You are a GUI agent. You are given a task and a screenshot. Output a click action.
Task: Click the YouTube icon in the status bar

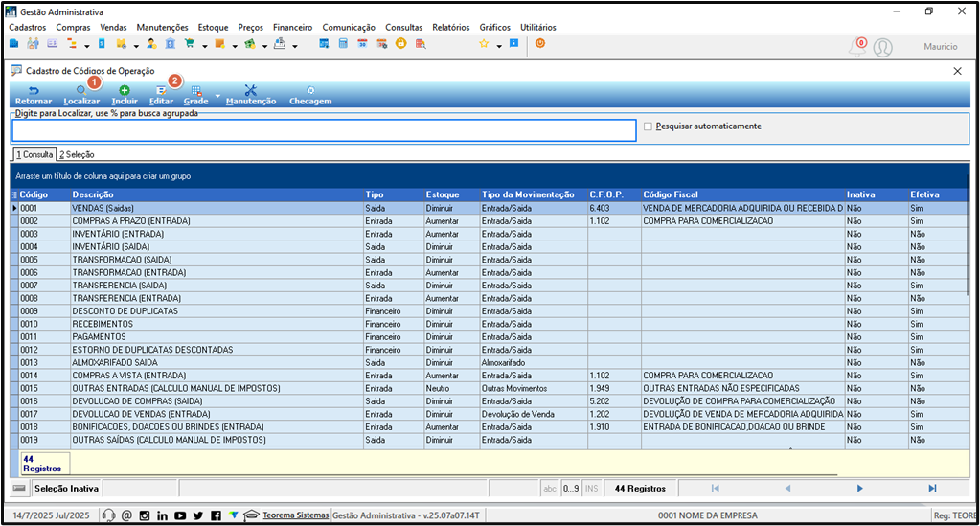tap(180, 515)
